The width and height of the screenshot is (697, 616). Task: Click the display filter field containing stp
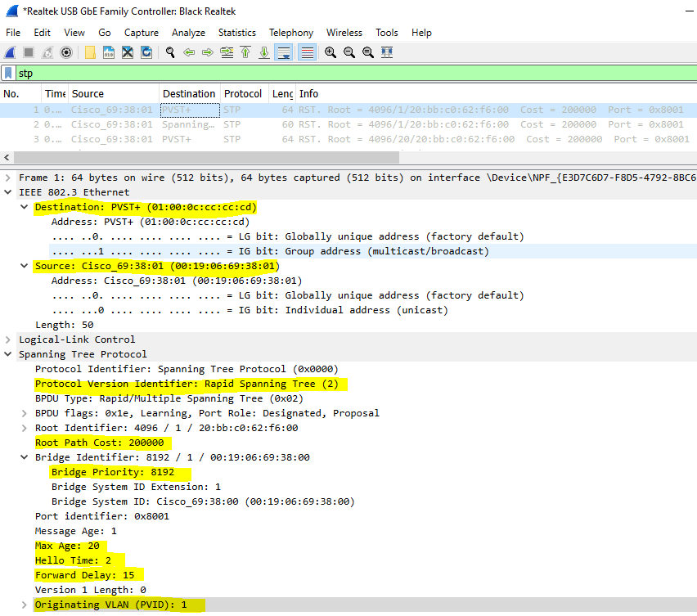coord(356,73)
